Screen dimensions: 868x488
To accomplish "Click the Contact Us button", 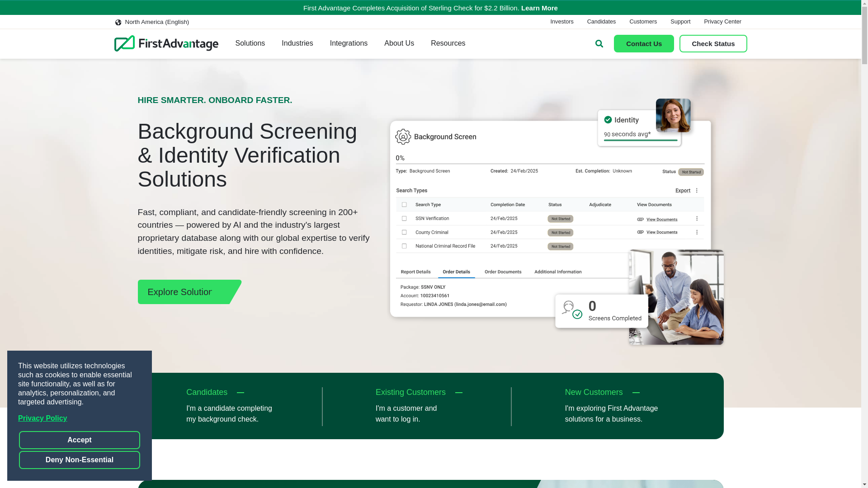I will click(x=644, y=44).
